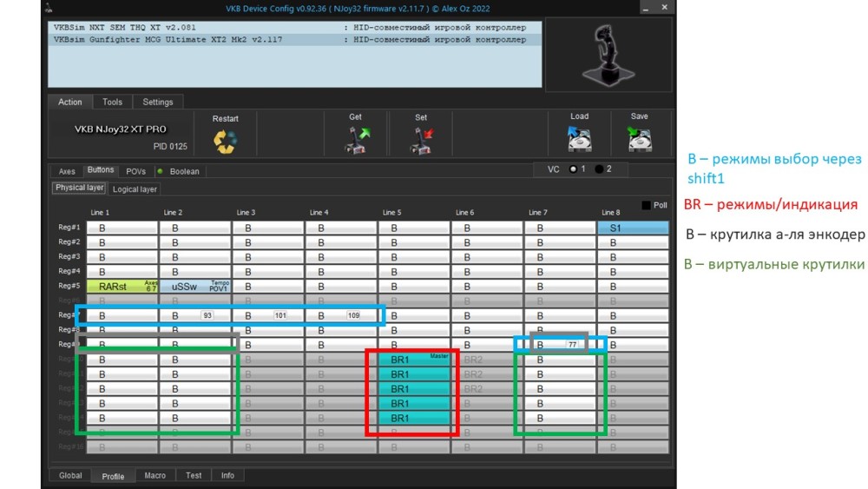
Task: Click the B cell numbered 77
Action: coord(560,345)
